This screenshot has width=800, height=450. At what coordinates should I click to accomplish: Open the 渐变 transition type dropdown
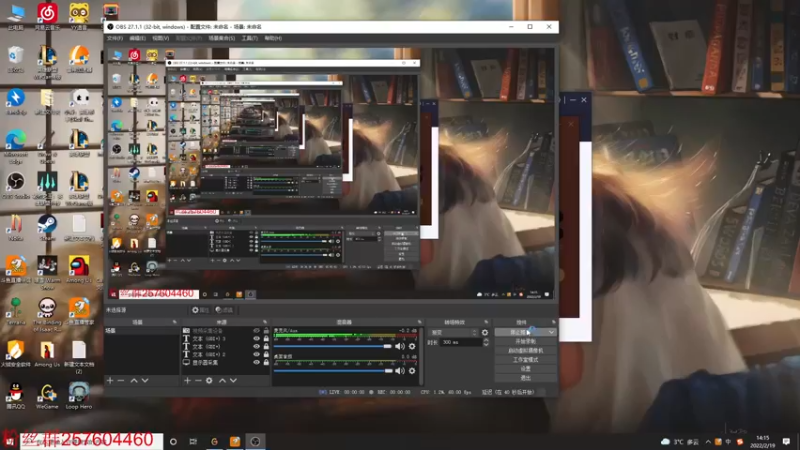point(454,333)
